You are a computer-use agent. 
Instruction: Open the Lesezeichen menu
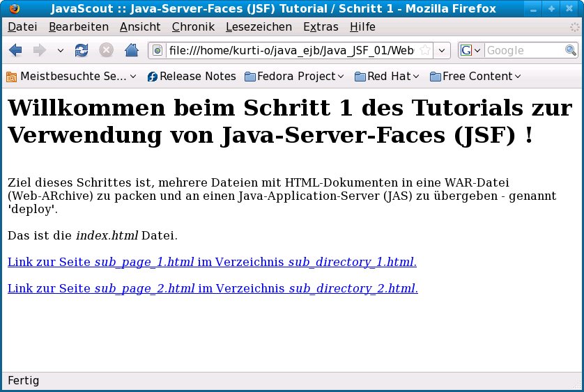pos(259,27)
